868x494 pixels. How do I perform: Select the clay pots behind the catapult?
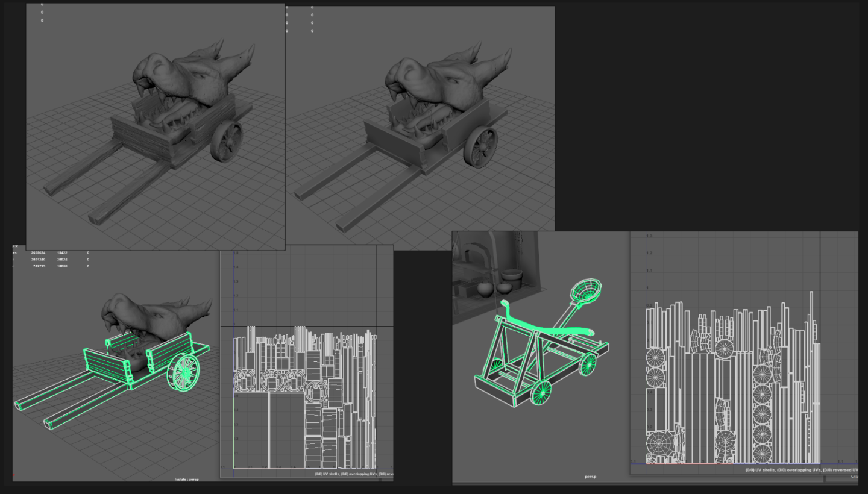tap(499, 283)
